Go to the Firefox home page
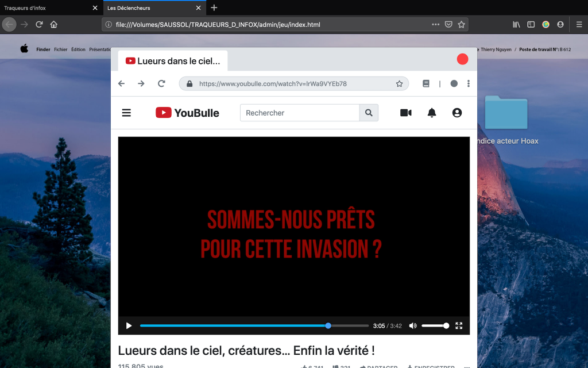Image resolution: width=588 pixels, height=368 pixels. click(x=53, y=24)
